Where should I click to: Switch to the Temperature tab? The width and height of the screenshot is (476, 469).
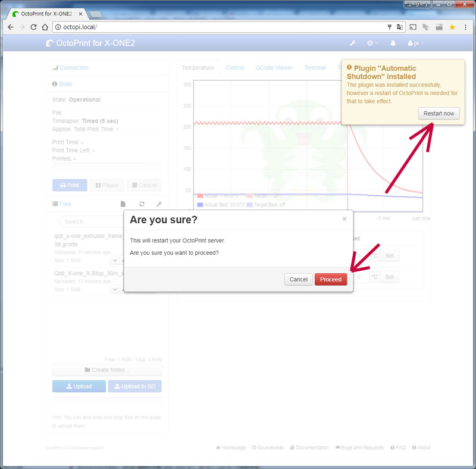coord(198,67)
